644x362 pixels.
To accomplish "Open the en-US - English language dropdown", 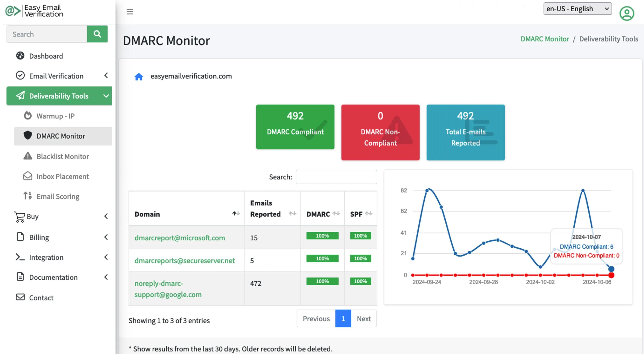I will (x=577, y=9).
